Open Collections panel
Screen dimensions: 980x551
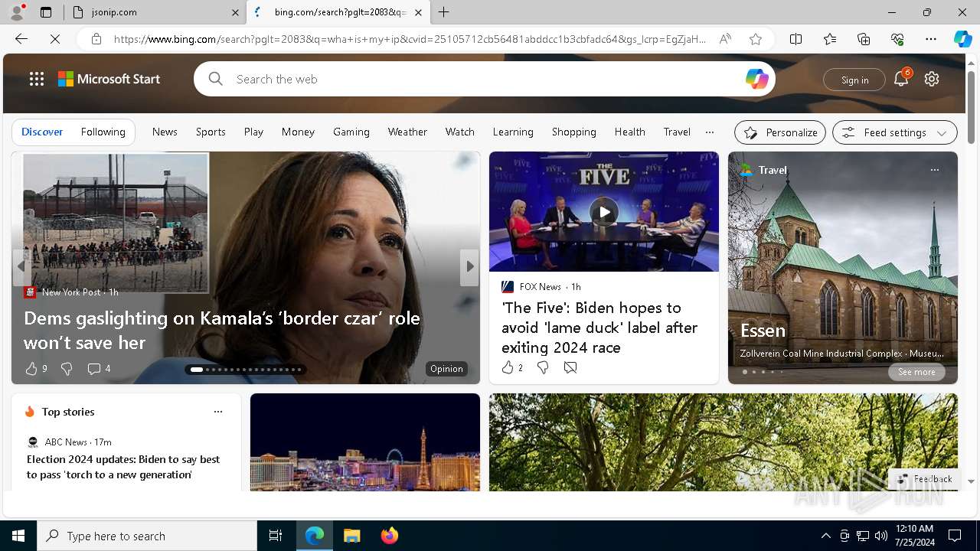click(864, 39)
